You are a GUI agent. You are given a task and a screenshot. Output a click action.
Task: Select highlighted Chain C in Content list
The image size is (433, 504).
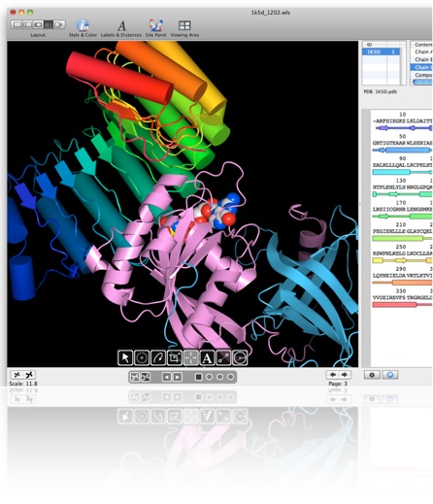tap(421, 67)
